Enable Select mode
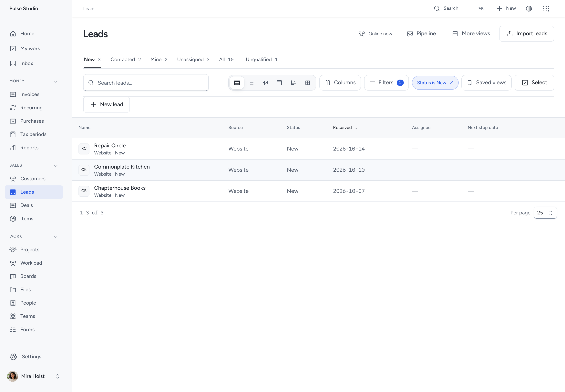565x392 pixels. point(534,83)
